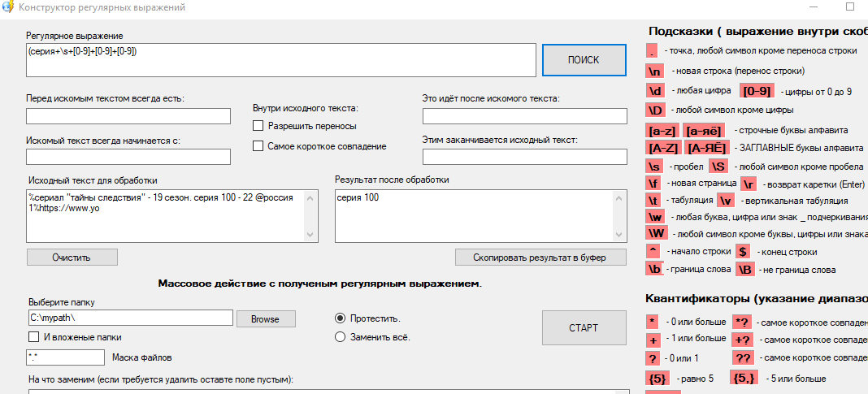Image resolution: width=868 pixels, height=394 pixels.
Task: Check "Самое короткое совпадение" option
Action: point(258,146)
